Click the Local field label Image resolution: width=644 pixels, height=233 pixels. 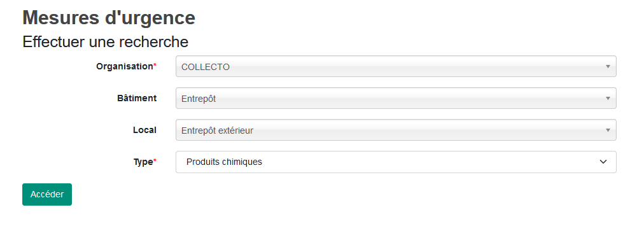pos(144,130)
